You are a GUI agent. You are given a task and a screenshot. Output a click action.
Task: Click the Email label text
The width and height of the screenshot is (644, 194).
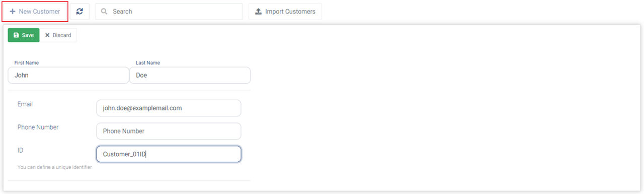[x=25, y=104]
